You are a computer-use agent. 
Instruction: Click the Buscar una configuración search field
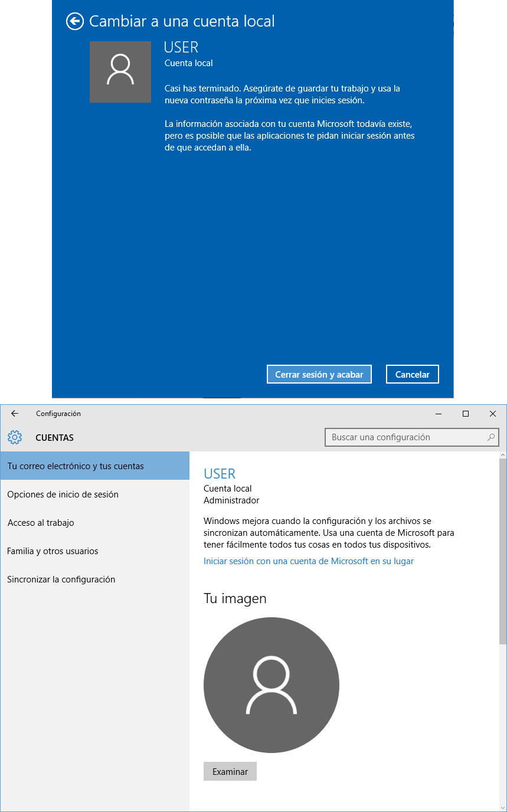[x=401, y=437]
